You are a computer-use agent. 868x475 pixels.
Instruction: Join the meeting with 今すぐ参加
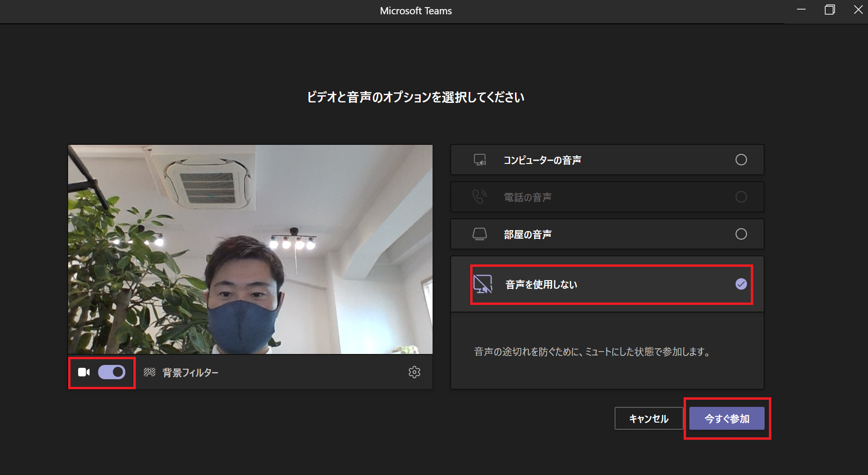click(727, 418)
